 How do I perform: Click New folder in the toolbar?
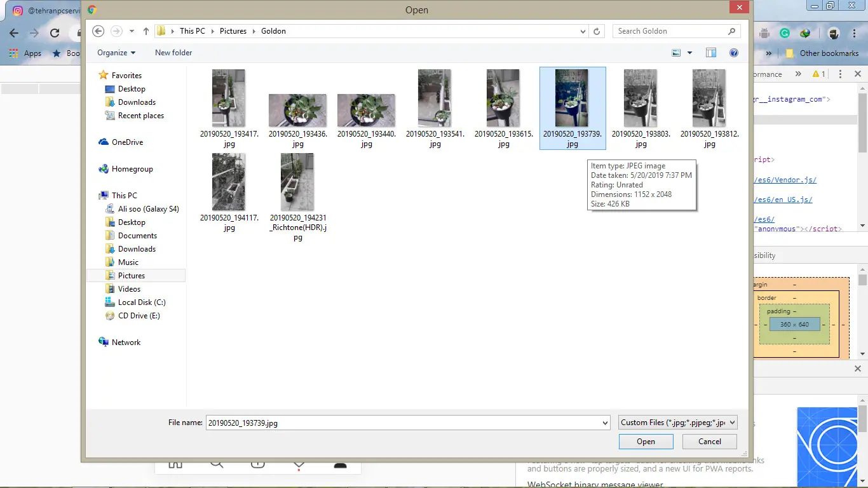tap(173, 53)
